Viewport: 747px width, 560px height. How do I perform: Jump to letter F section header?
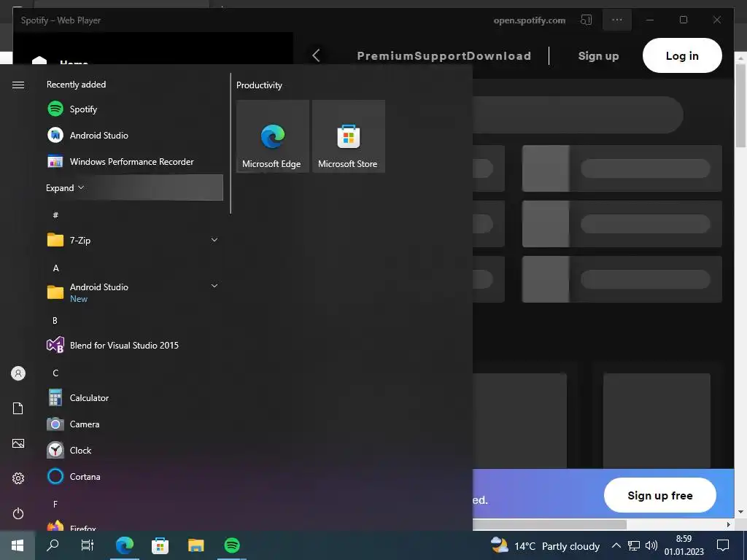pyautogui.click(x=55, y=504)
